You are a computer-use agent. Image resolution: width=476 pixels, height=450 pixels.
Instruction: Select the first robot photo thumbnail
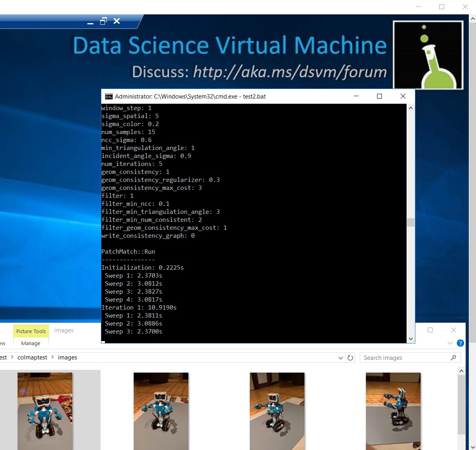point(45,411)
